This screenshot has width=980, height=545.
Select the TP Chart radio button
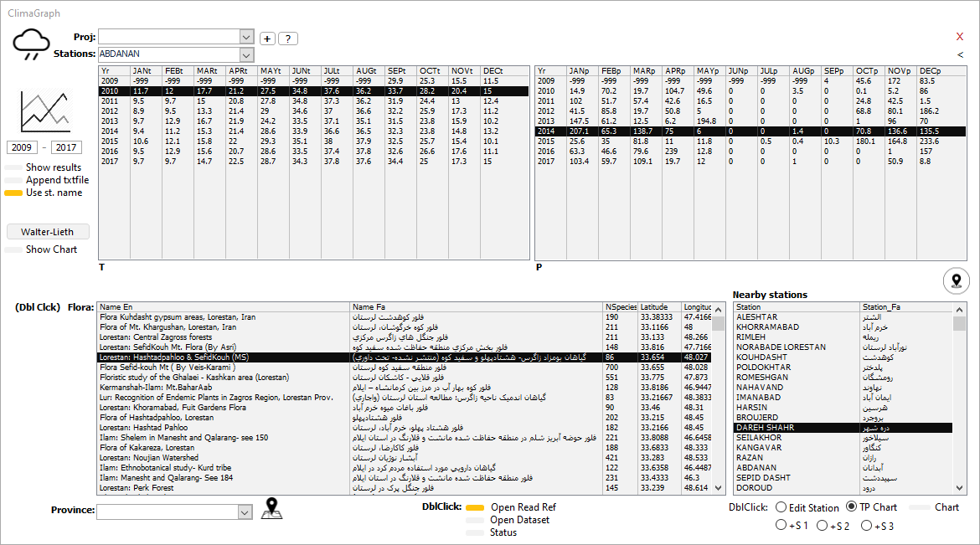(x=851, y=506)
